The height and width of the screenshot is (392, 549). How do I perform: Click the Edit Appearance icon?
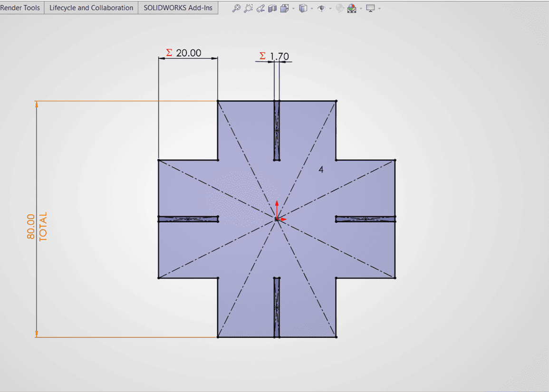tap(340, 8)
